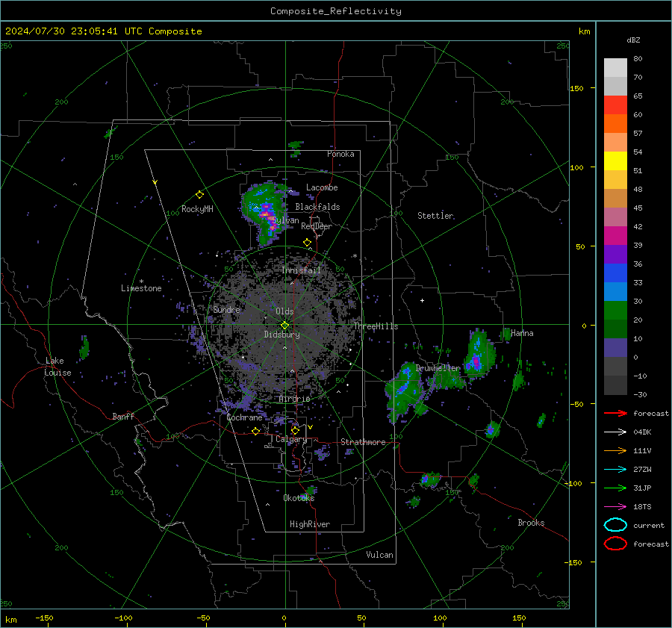672x628 pixels.
Task: Select the 42 dBZ magenta swatch
Action: pyautogui.click(x=615, y=235)
